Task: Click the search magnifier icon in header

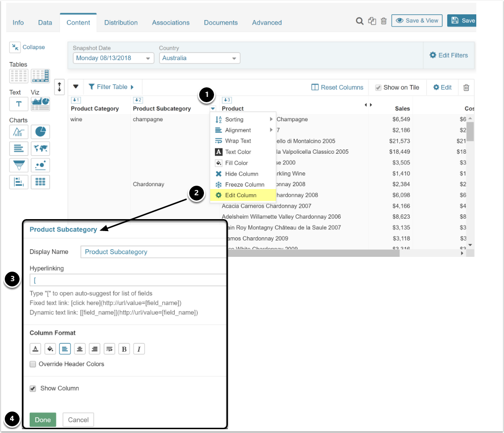Action: [x=360, y=21]
